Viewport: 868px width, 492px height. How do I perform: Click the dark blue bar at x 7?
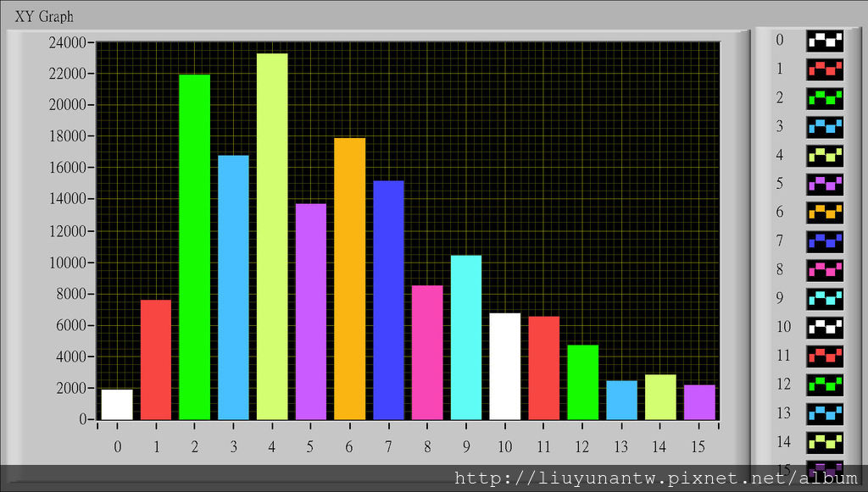point(388,300)
